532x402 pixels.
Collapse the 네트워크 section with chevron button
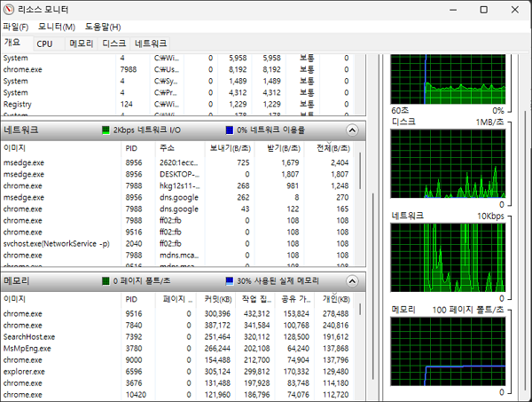[352, 130]
